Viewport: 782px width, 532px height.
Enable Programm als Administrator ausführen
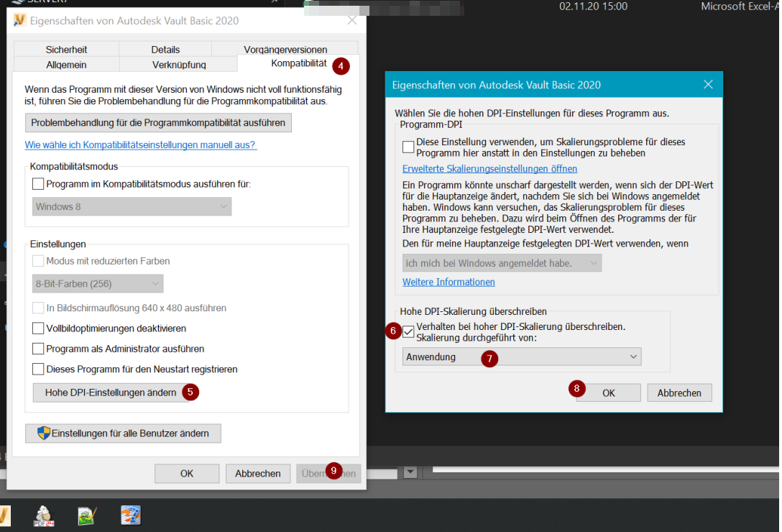38,349
